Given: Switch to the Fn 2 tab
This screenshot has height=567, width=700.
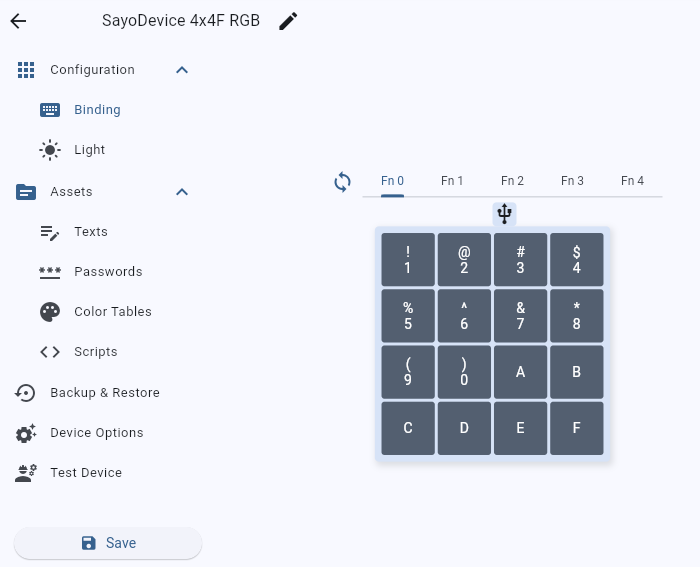Looking at the screenshot, I should click(x=512, y=181).
